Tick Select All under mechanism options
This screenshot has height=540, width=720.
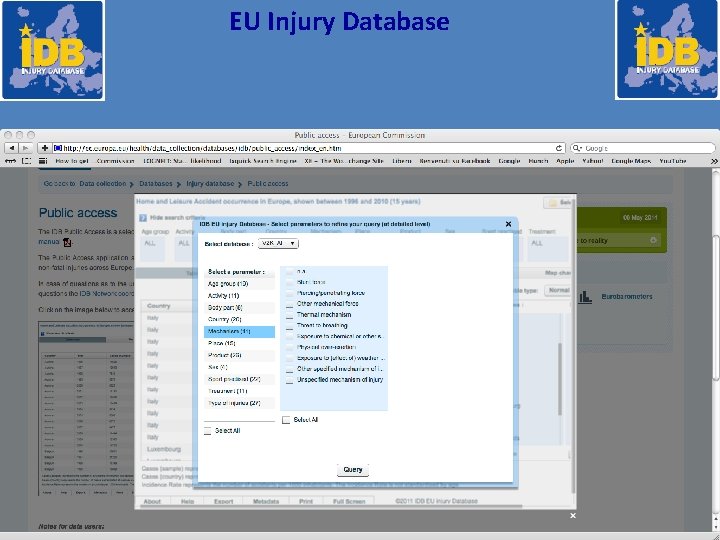click(x=286, y=420)
